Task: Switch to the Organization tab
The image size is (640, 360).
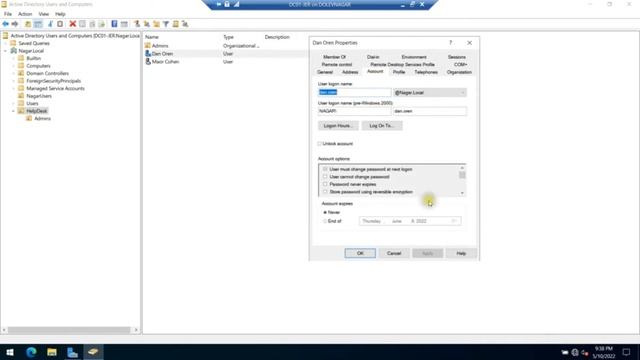Action: [x=459, y=72]
